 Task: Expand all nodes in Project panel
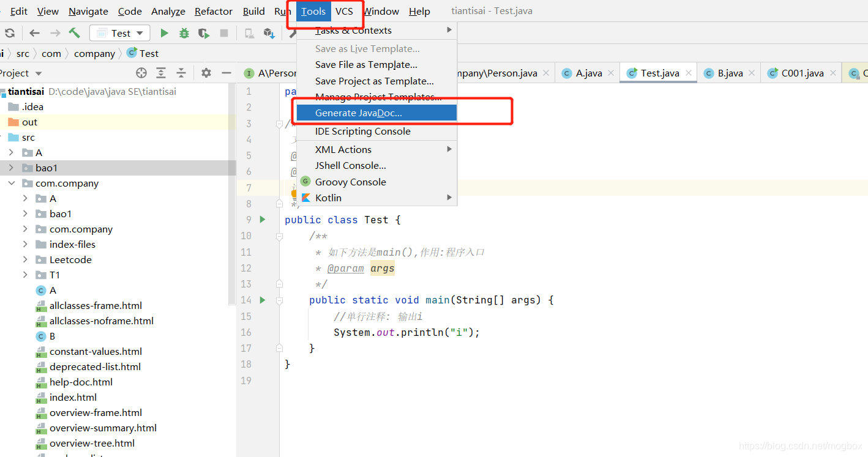(x=161, y=73)
